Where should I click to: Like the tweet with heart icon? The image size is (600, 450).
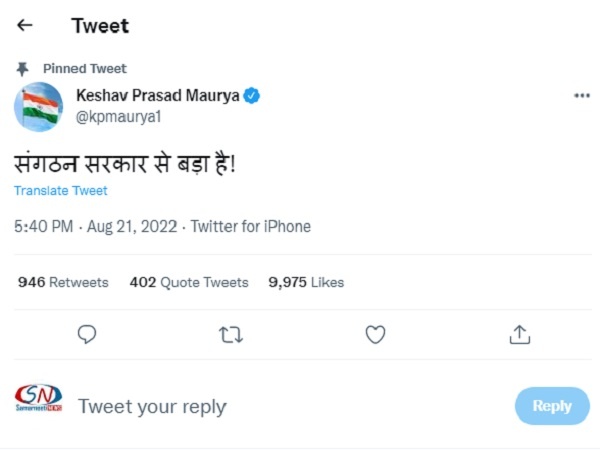[375, 334]
